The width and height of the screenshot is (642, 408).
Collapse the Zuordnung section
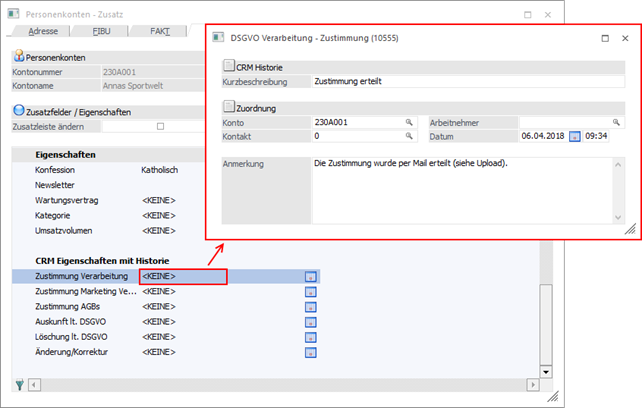pyautogui.click(x=229, y=106)
